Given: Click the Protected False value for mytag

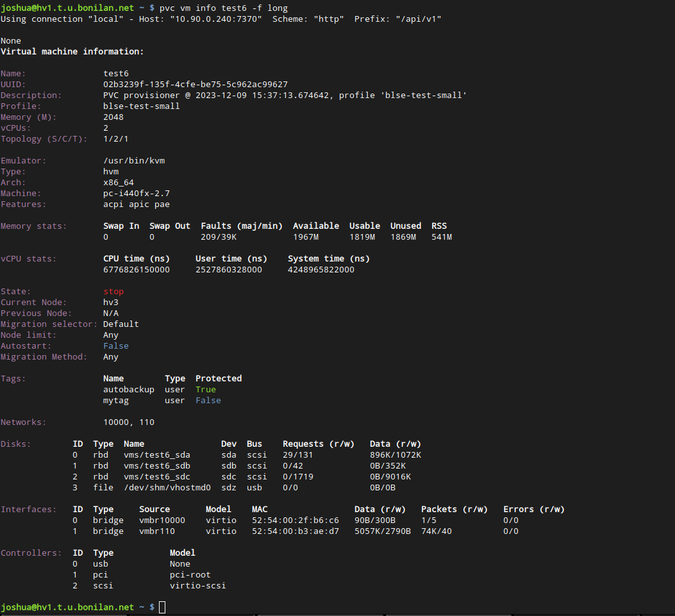Looking at the screenshot, I should coord(208,400).
